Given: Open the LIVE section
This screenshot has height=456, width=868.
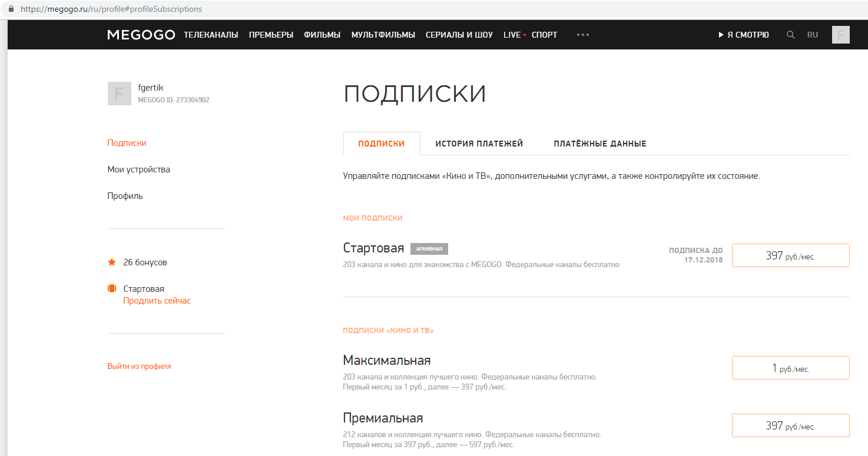Looking at the screenshot, I should pyautogui.click(x=512, y=35).
